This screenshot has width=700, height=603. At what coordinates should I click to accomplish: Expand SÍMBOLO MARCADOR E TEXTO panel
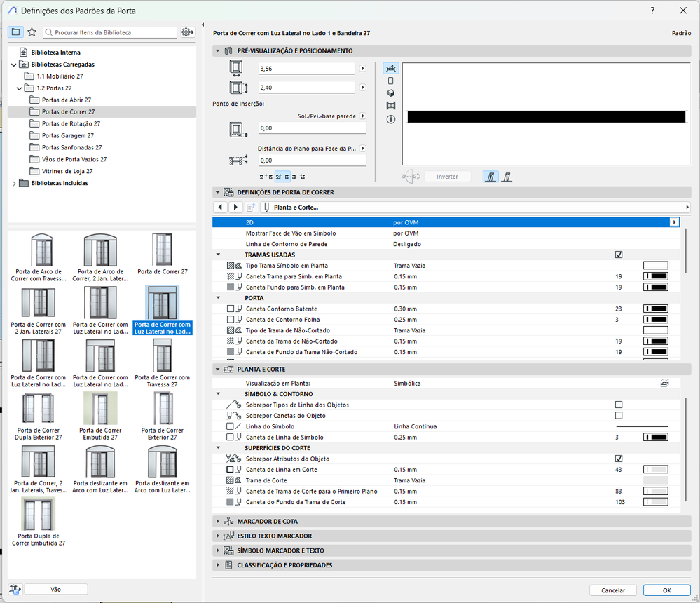(218, 550)
